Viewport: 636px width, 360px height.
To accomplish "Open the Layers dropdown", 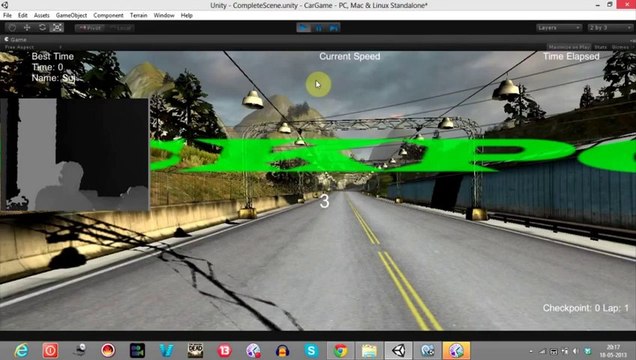I will 559,28.
